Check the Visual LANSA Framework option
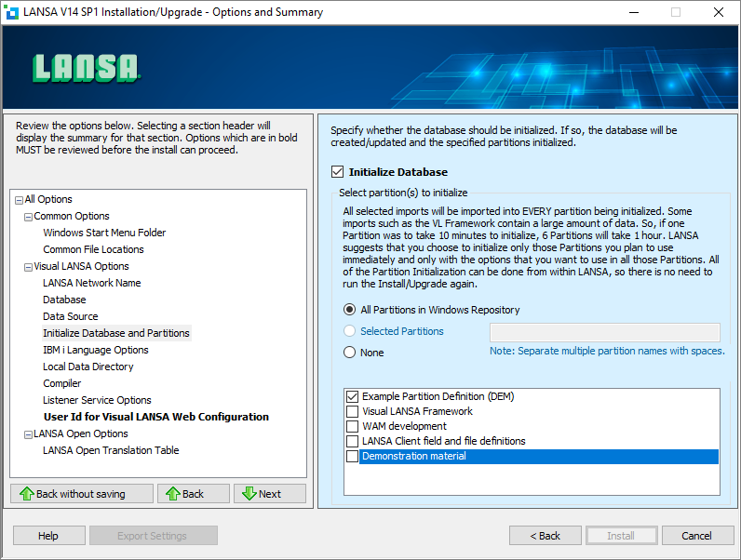The width and height of the screenshot is (741, 560). point(352,411)
